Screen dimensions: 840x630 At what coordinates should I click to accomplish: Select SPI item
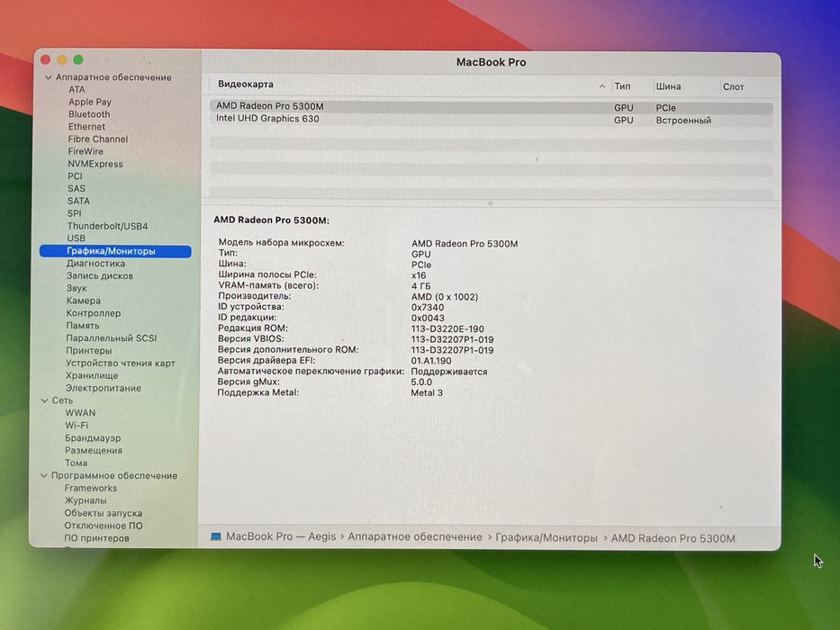[x=75, y=213]
